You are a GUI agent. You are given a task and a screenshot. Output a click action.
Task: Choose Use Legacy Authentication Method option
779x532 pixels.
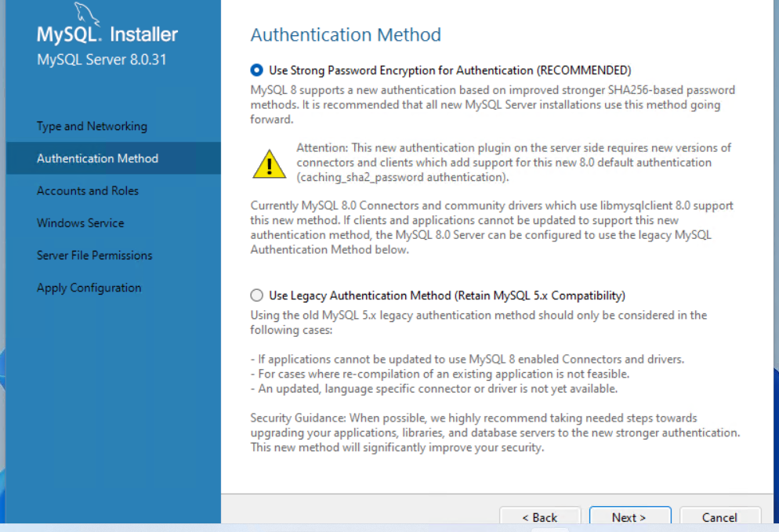(257, 295)
